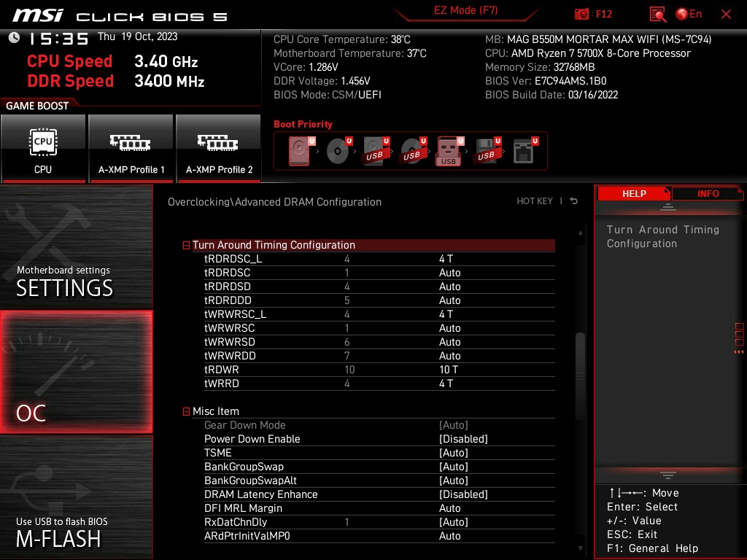The height and width of the screenshot is (560, 747).
Task: Switch to the HELP tab
Action: 634,194
